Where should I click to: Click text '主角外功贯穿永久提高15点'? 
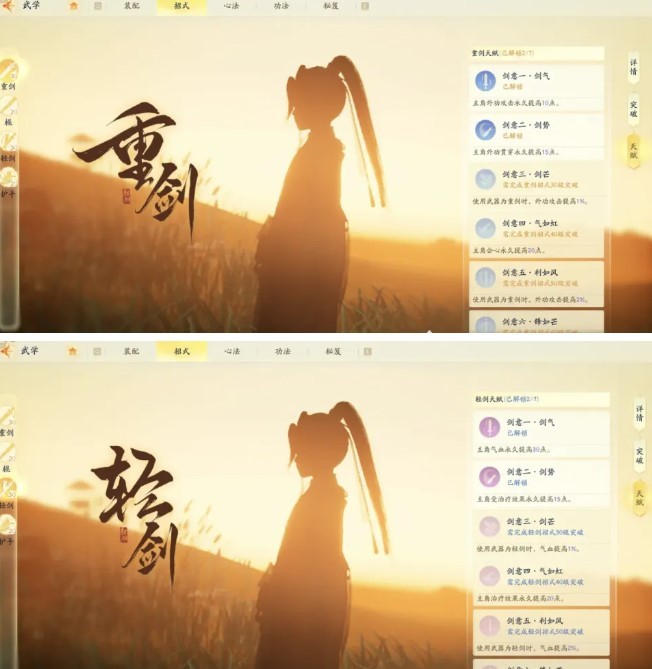point(516,152)
